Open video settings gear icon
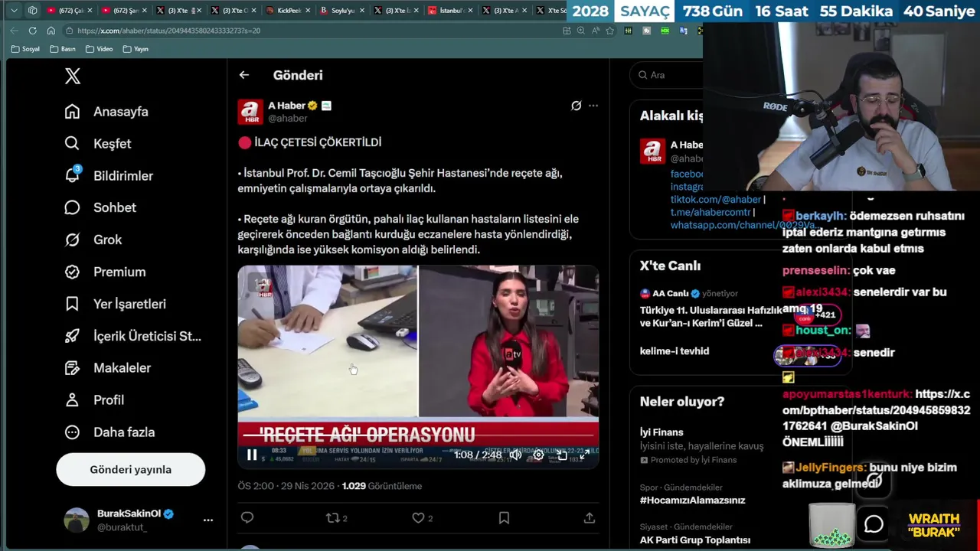This screenshot has width=980, height=551. [538, 455]
